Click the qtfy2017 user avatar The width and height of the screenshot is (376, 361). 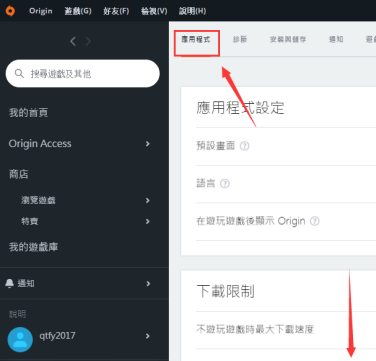[20, 339]
